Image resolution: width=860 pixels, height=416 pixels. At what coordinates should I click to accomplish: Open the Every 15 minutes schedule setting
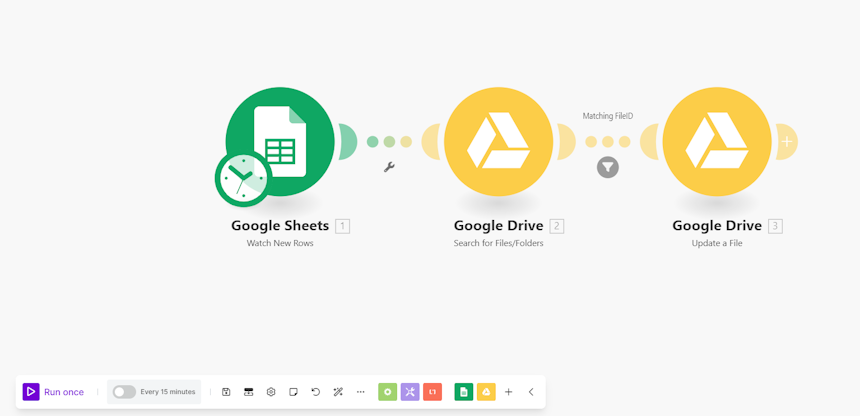pyautogui.click(x=167, y=392)
